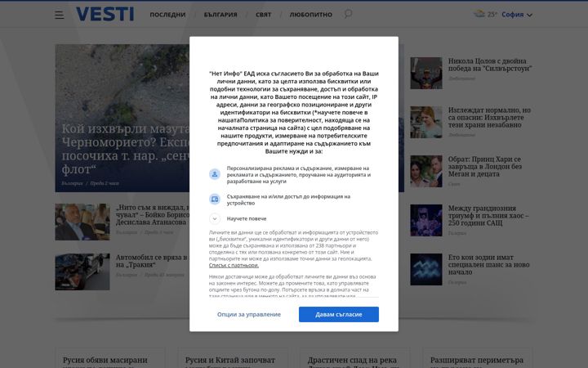Open the 250 години САЩ thumbnail
The width and height of the screenshot is (588, 368).
pyautogui.click(x=426, y=220)
